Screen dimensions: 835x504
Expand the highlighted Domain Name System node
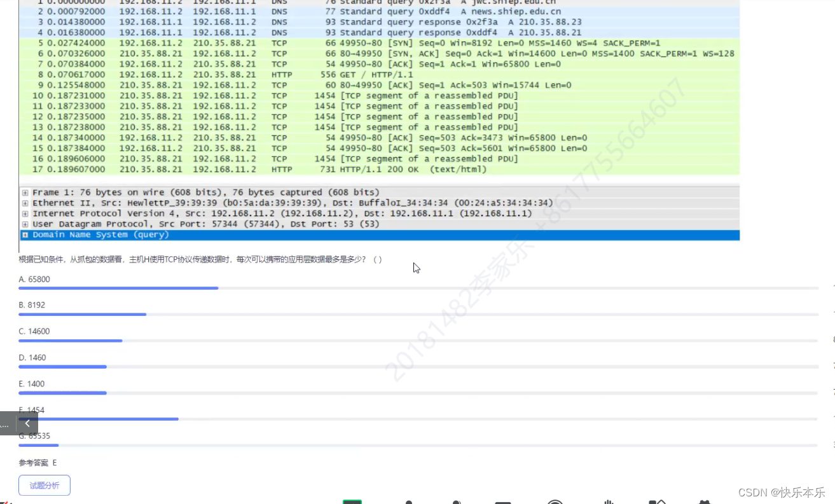[x=25, y=235]
